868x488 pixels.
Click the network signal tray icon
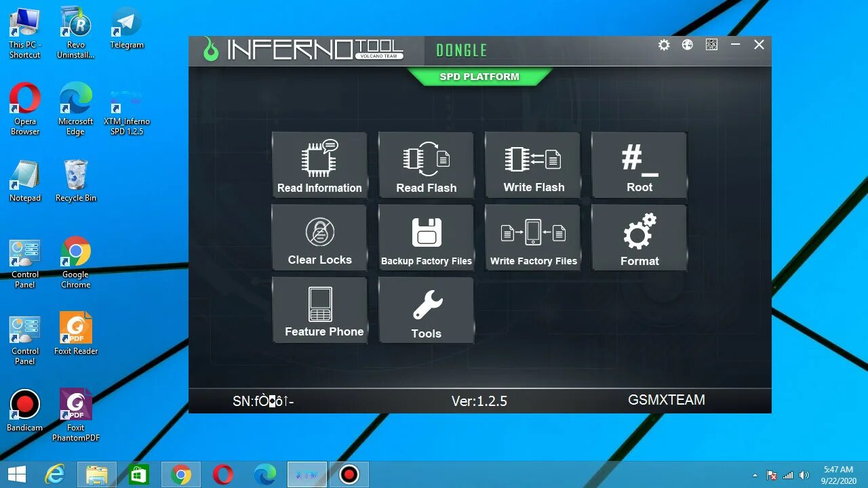coord(788,475)
